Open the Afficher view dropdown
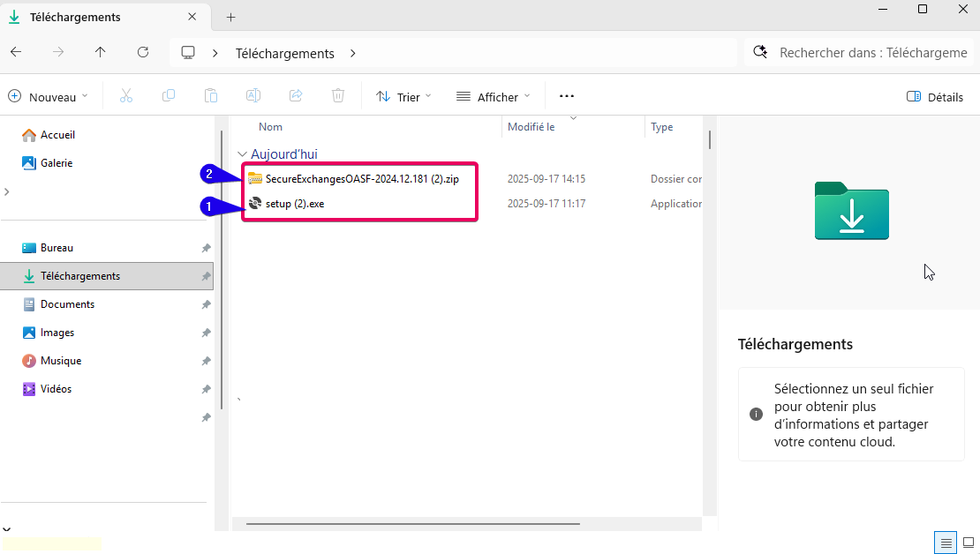Image resolution: width=980 pixels, height=554 pixels. 494,97
